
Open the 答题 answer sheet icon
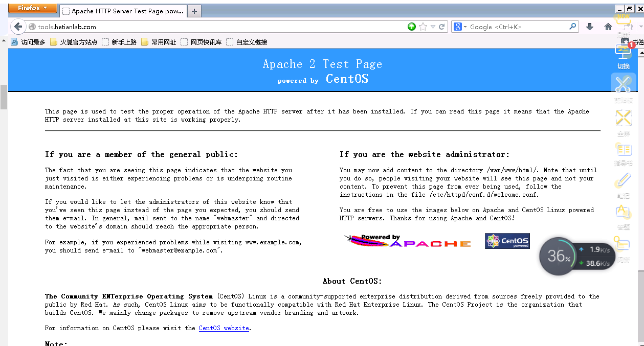624,213
